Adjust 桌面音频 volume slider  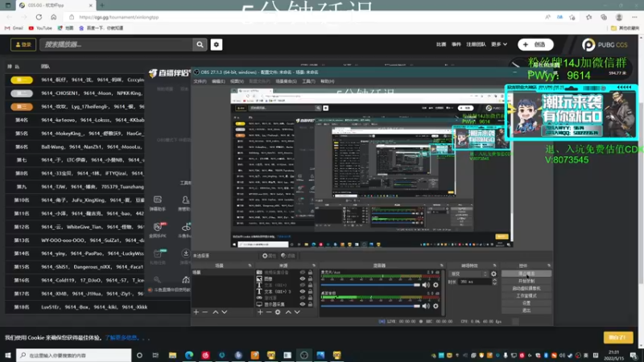pos(370,306)
